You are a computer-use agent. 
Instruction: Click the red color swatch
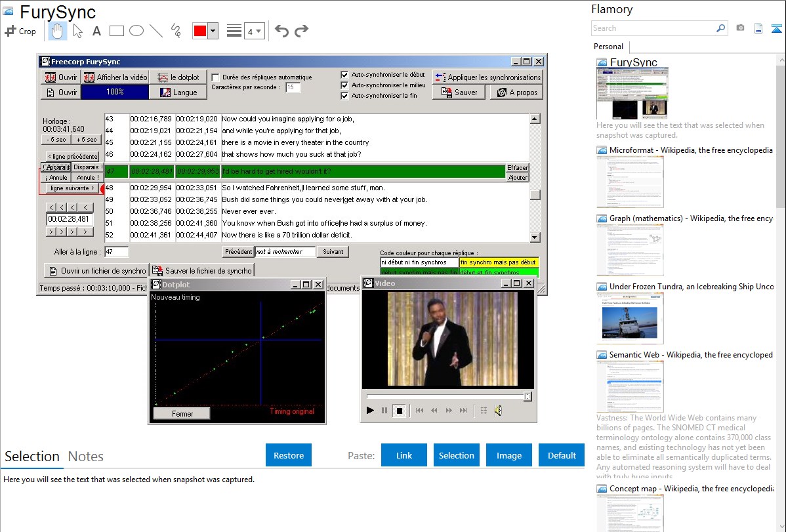(200, 31)
